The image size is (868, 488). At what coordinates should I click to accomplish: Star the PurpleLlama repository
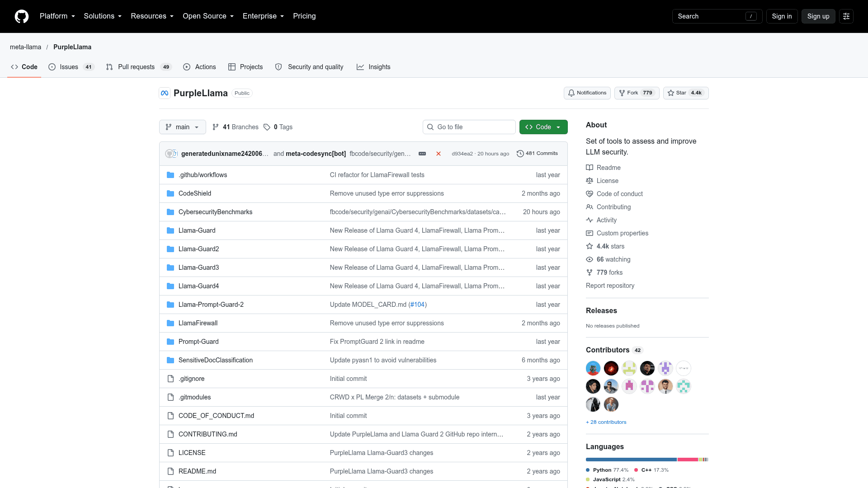pyautogui.click(x=685, y=93)
